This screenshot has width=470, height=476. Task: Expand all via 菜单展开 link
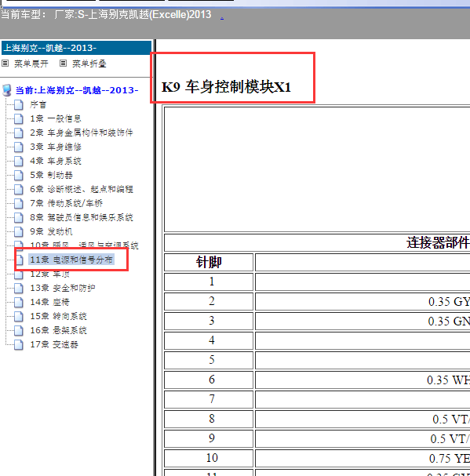click(x=31, y=64)
